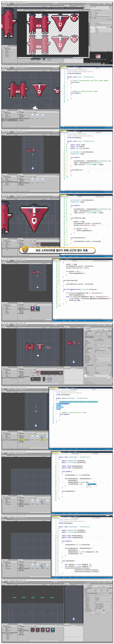
Task: Click the yellow emoji face on caption banner
Action: (25, 249)
